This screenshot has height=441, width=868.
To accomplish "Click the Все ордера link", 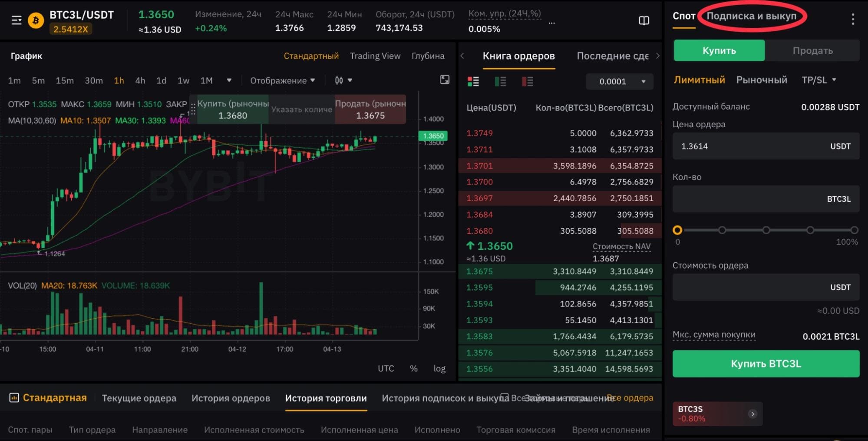I will [630, 398].
